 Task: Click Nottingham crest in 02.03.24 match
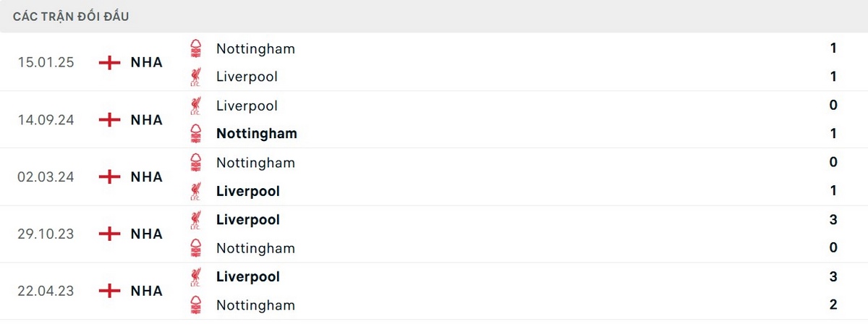[x=195, y=163]
